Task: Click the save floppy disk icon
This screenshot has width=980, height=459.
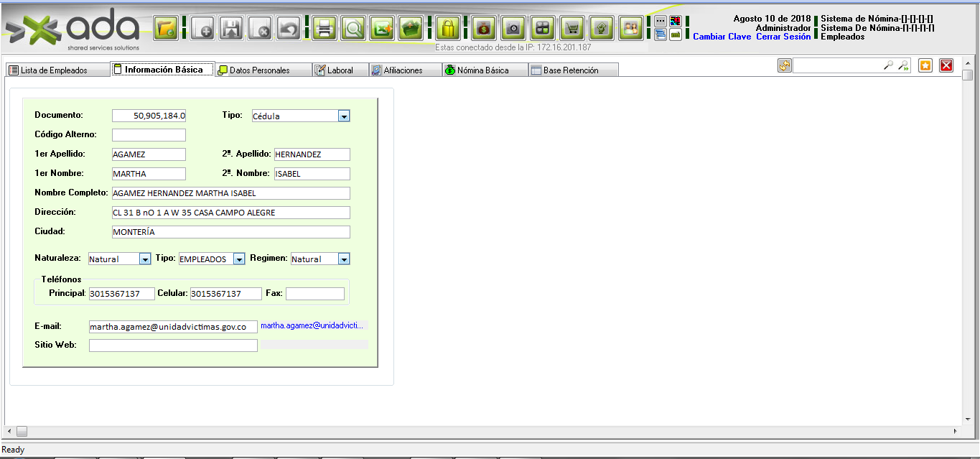Action: point(230,29)
